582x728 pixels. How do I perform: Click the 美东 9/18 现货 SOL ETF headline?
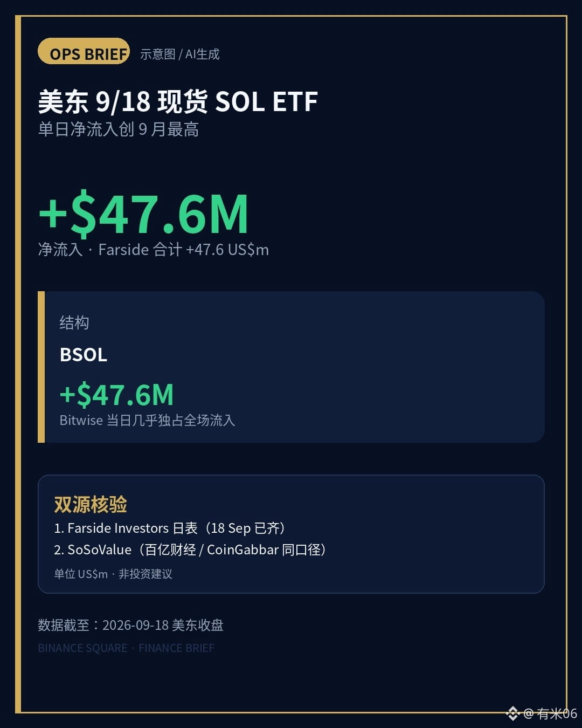(178, 101)
